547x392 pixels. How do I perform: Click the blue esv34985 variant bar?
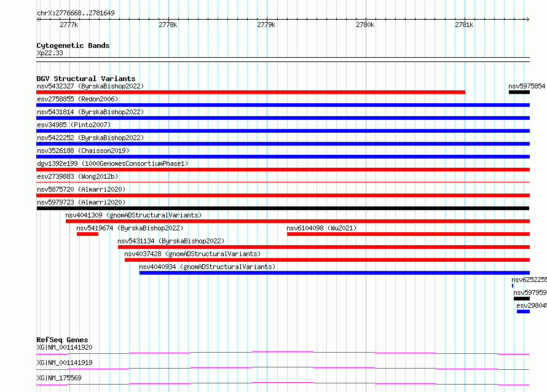283,131
